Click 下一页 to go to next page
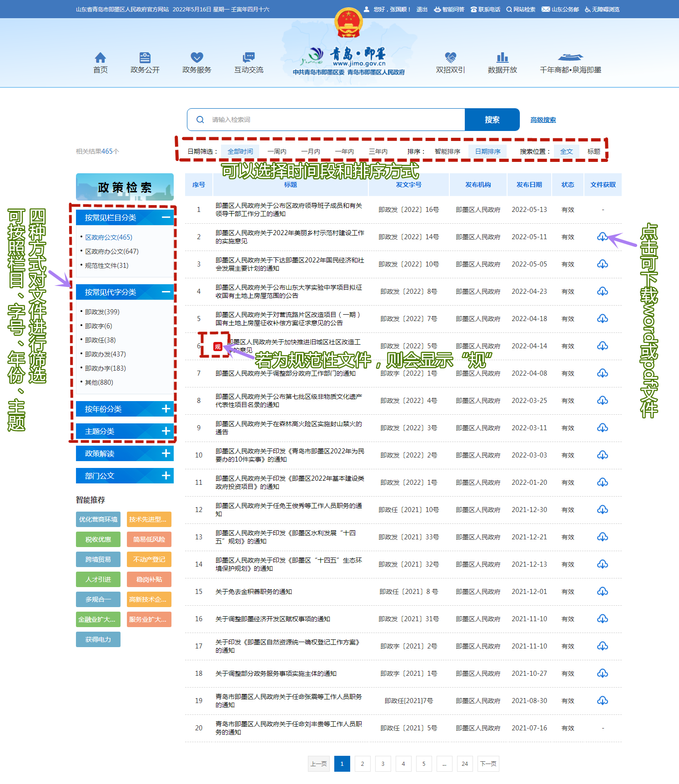679x784 pixels. [488, 764]
